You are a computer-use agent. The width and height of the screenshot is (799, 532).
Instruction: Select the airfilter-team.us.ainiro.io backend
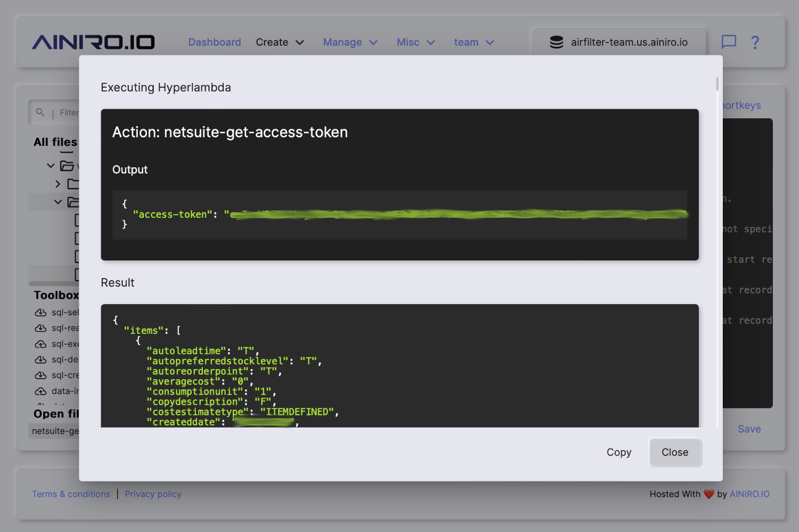[619, 42]
